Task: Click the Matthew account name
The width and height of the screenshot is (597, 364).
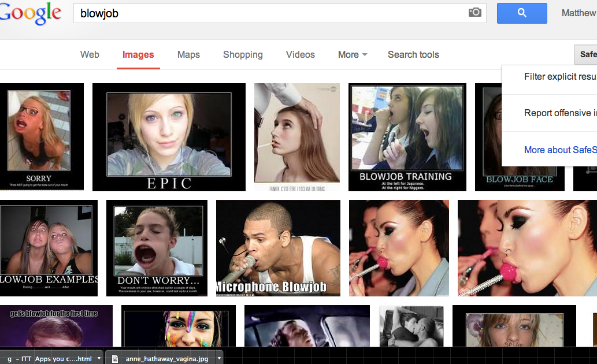Action: tap(579, 13)
